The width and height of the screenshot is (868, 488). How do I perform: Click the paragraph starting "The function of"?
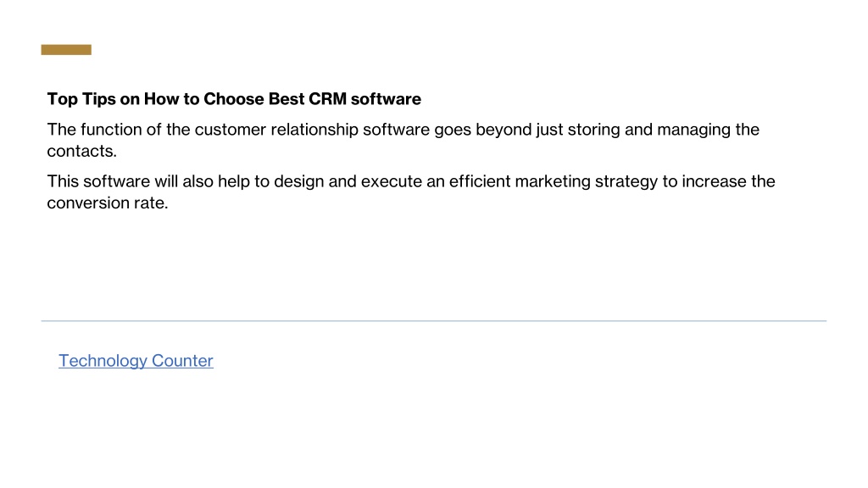(403, 140)
